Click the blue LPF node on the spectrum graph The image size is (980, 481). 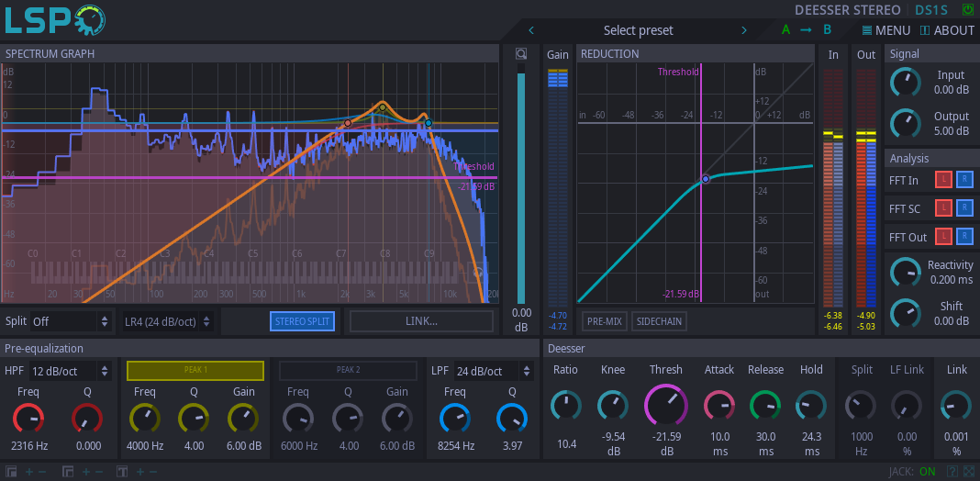pyautogui.click(x=429, y=123)
